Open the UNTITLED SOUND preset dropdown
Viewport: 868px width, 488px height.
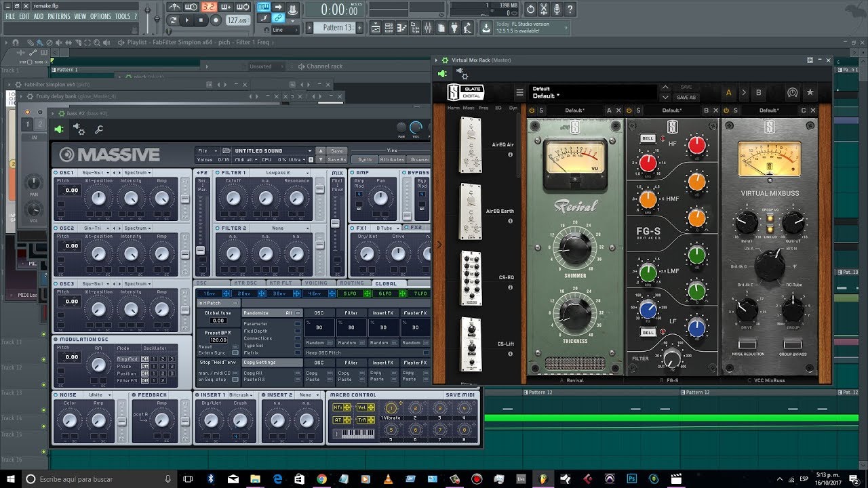pyautogui.click(x=273, y=150)
